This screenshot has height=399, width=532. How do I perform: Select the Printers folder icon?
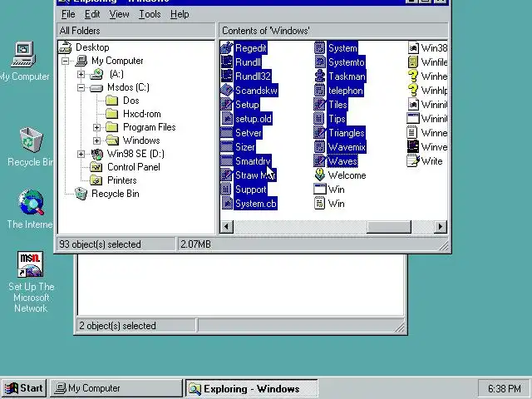pos(96,180)
